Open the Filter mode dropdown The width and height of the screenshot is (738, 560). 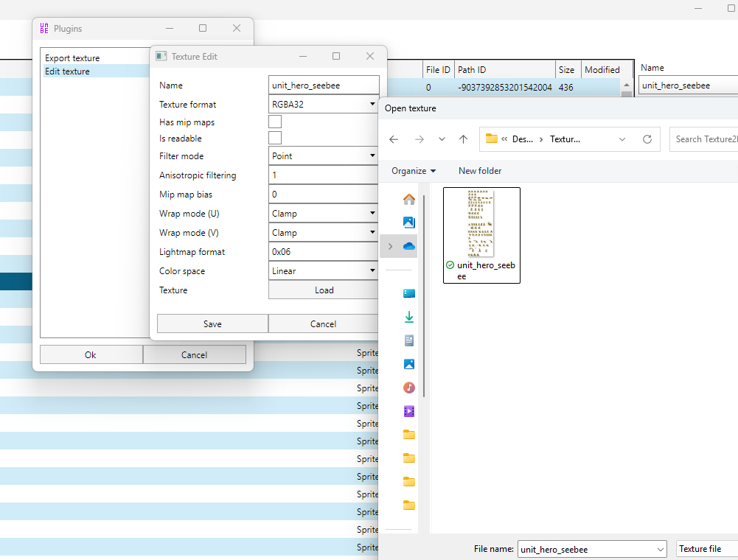[x=324, y=156]
